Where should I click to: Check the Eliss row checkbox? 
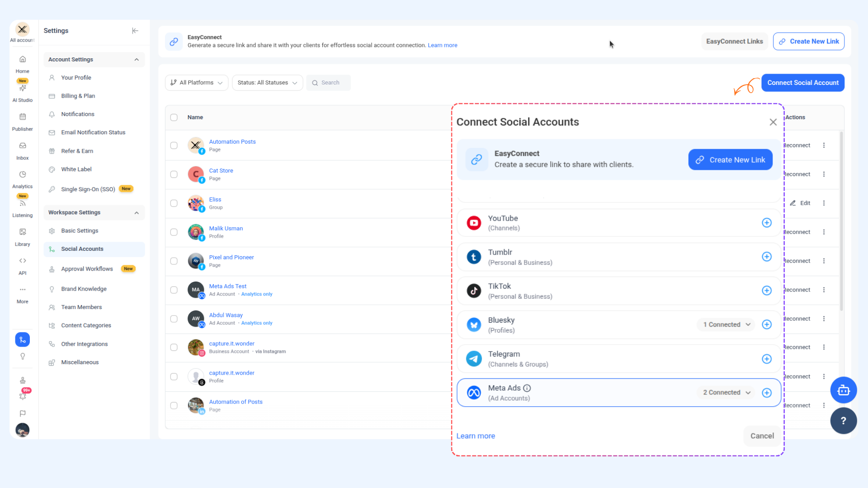174,203
